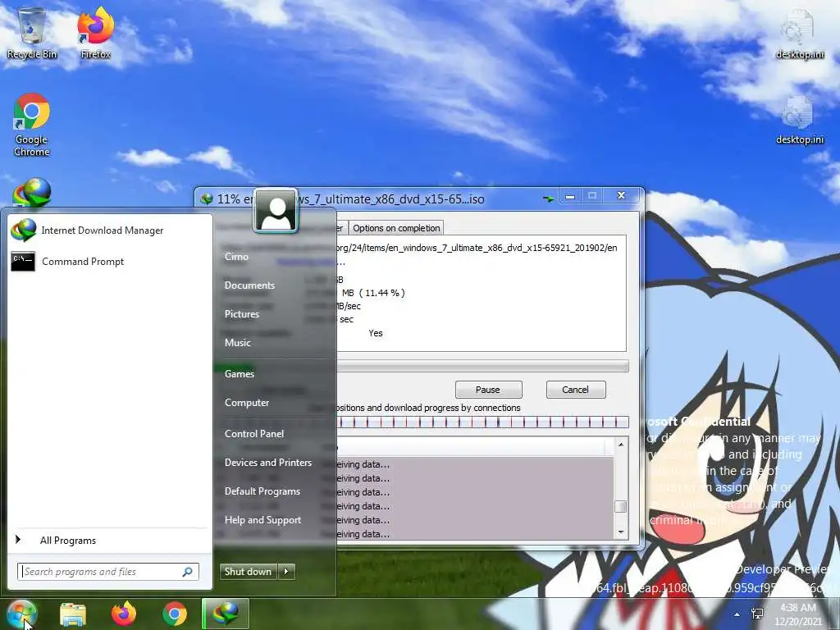Click the Command Prompt icon in Start menu

click(x=23, y=262)
